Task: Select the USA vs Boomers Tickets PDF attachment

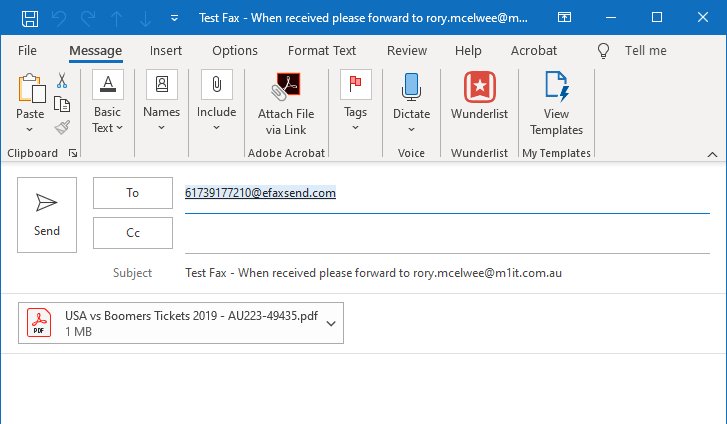Action: click(x=181, y=323)
